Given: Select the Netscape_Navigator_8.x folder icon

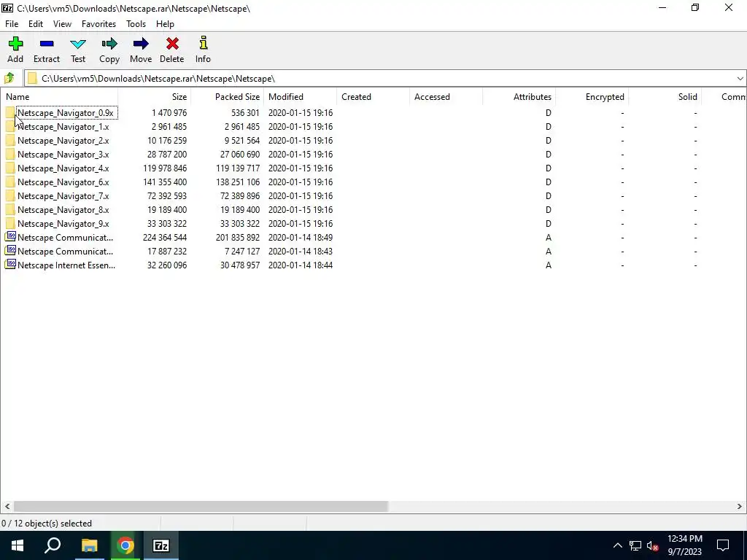Looking at the screenshot, I should pos(10,209).
